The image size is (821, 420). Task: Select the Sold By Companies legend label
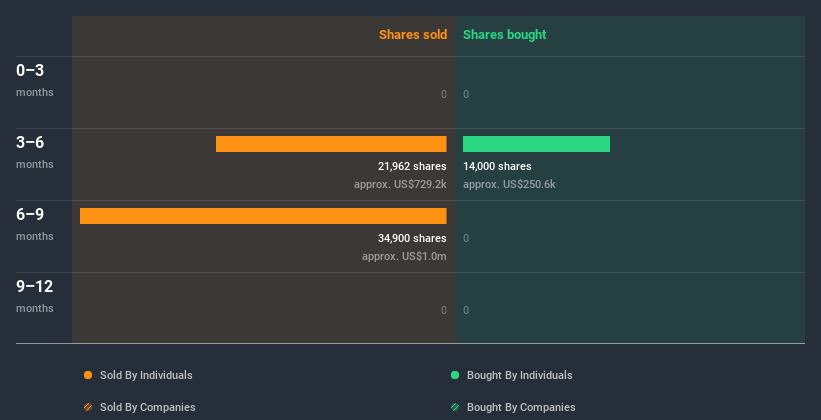148,407
